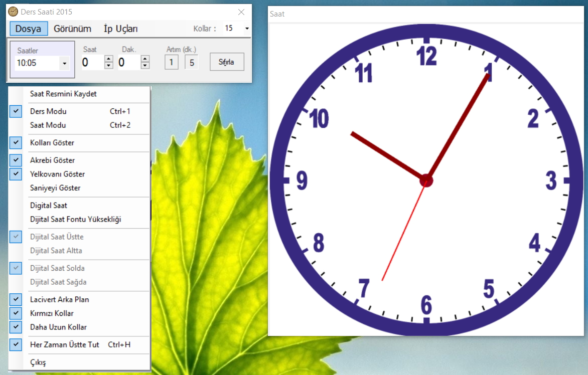Turn off Her Zaman Üstte Tut
The height and width of the screenshot is (375, 588).
[64, 345]
